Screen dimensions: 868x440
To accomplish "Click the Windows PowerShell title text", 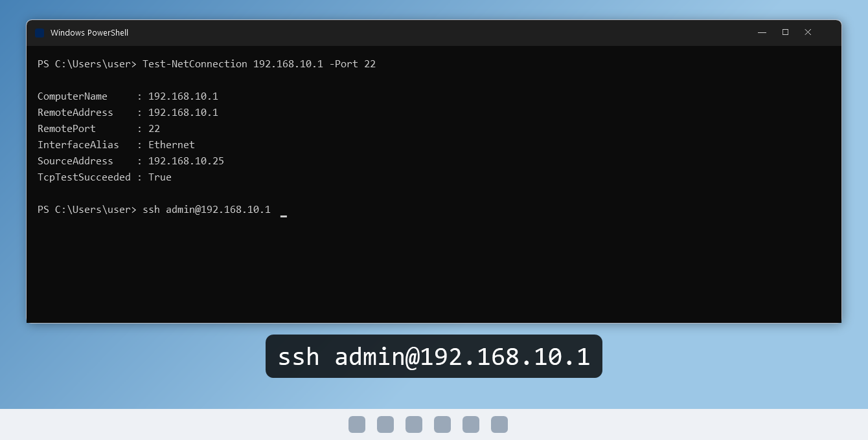I will (89, 33).
